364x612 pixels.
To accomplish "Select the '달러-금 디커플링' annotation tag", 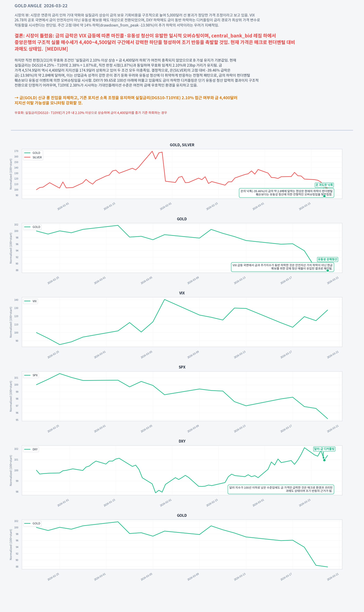I will 324,449.
